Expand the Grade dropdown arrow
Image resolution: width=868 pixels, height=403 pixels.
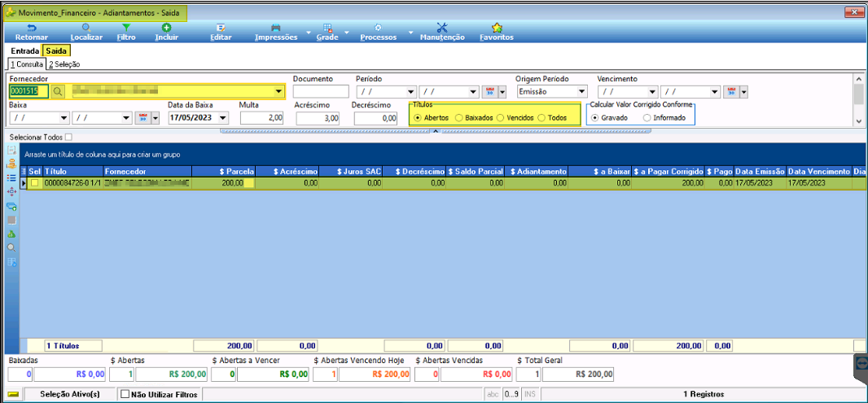[x=347, y=33]
